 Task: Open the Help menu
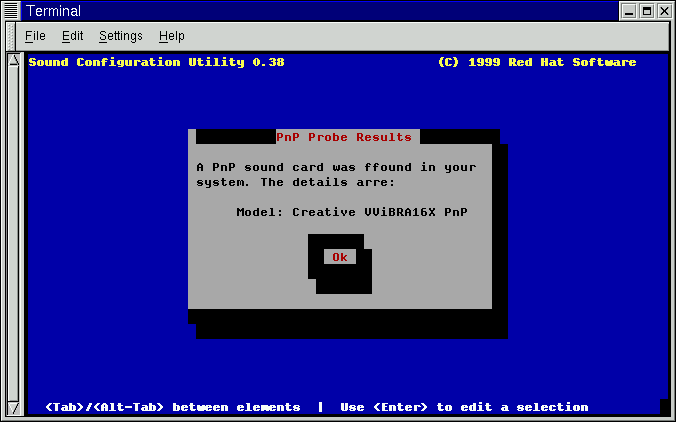click(171, 36)
